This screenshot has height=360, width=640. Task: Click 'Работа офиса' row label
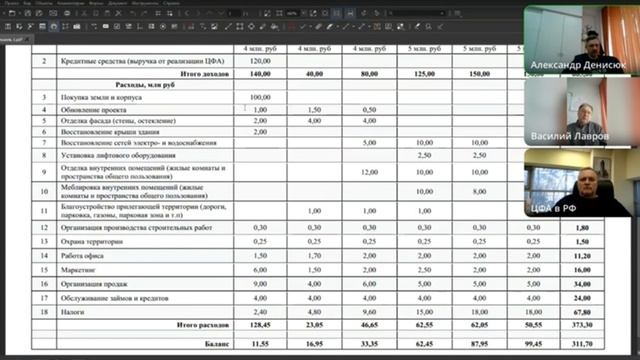(82, 256)
